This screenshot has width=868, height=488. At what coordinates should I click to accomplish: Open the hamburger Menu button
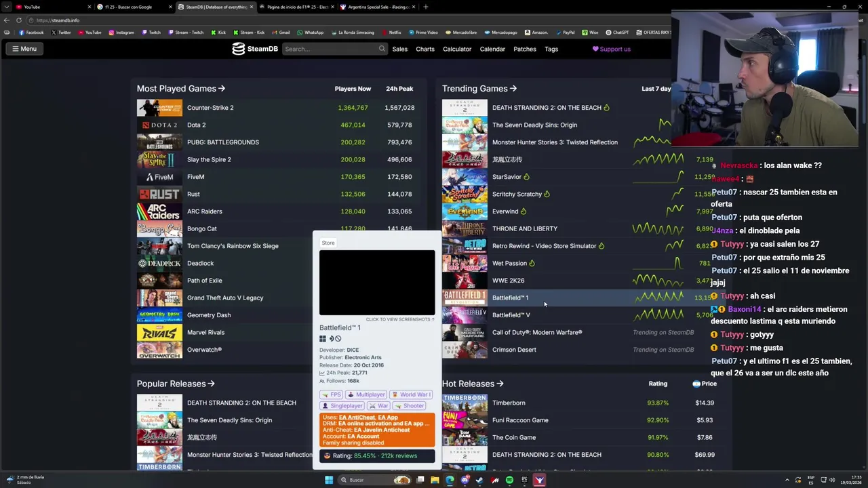tap(24, 49)
